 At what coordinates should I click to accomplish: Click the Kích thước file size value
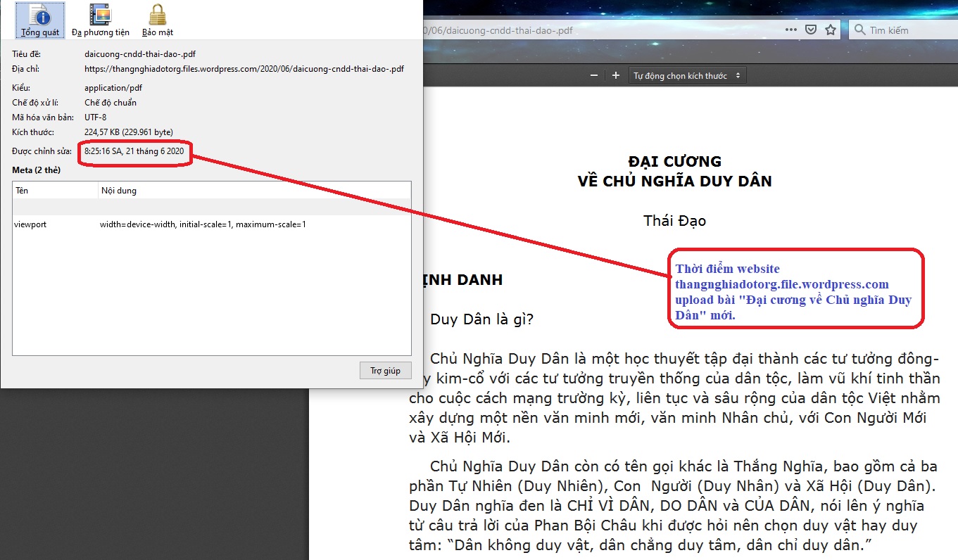pyautogui.click(x=128, y=132)
